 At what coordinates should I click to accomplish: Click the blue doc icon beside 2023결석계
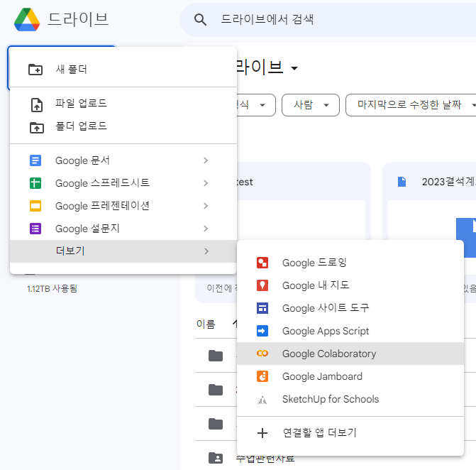(402, 182)
